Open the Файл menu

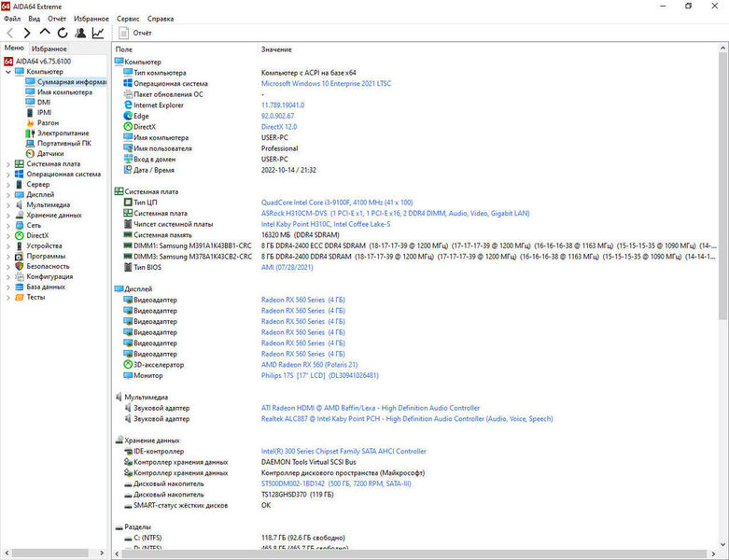coord(12,19)
